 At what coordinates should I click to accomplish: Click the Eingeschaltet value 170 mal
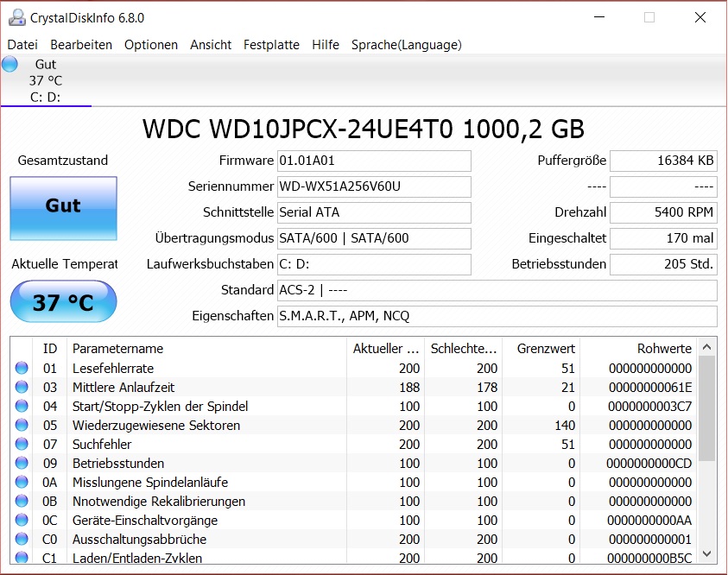(x=663, y=238)
